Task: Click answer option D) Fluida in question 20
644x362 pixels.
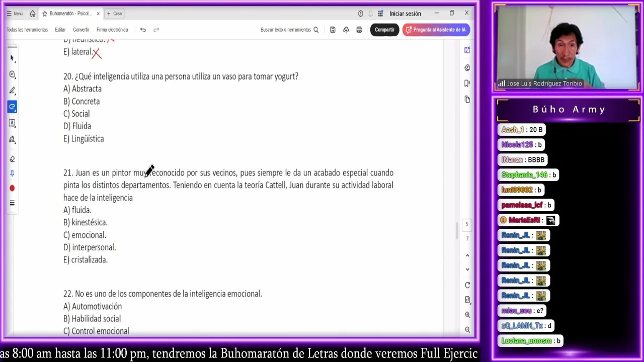Action: click(77, 126)
